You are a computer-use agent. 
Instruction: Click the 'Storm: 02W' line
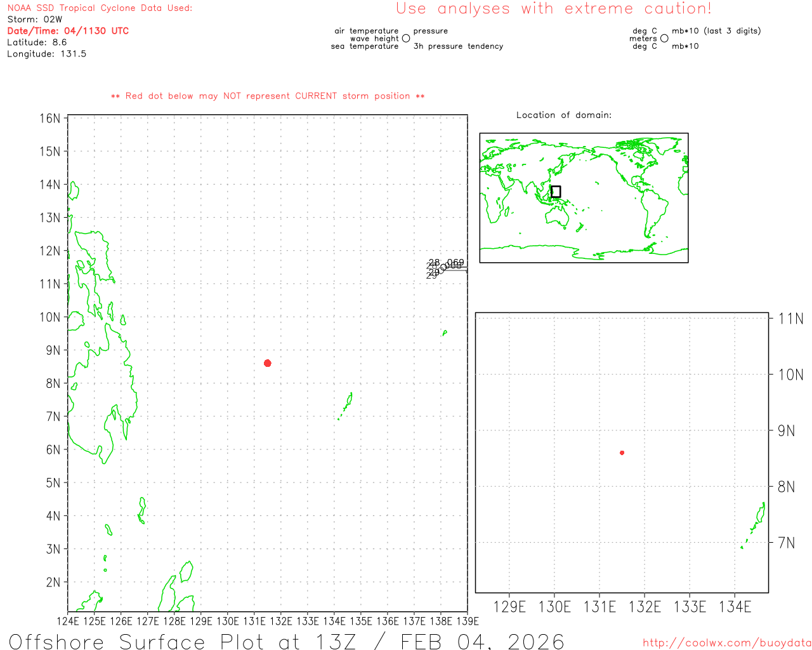coord(35,20)
